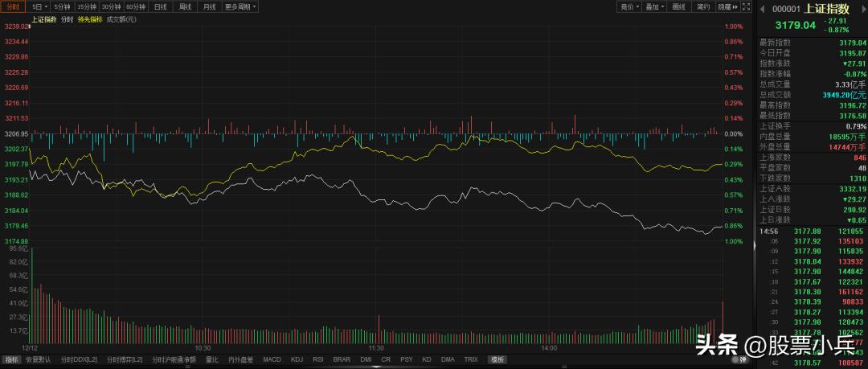This screenshot has width=868, height=369.
Task: Select the 60分钟 period tab
Action: (136, 7)
